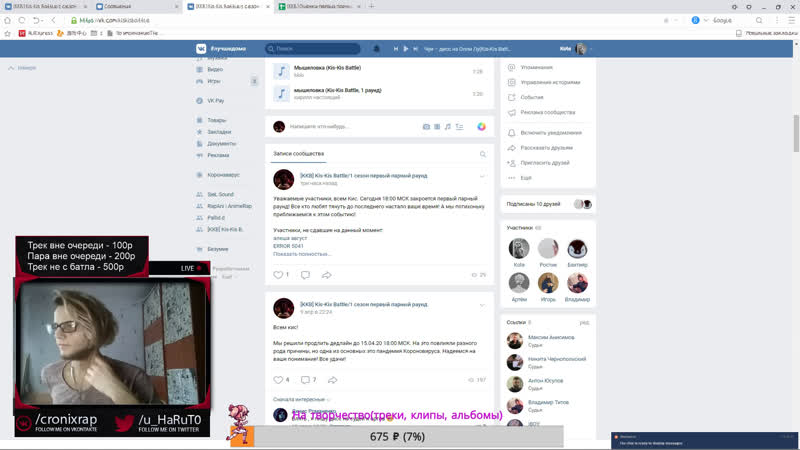Open Безумие in left sidebar
This screenshot has height=450, width=800.
coord(217,249)
